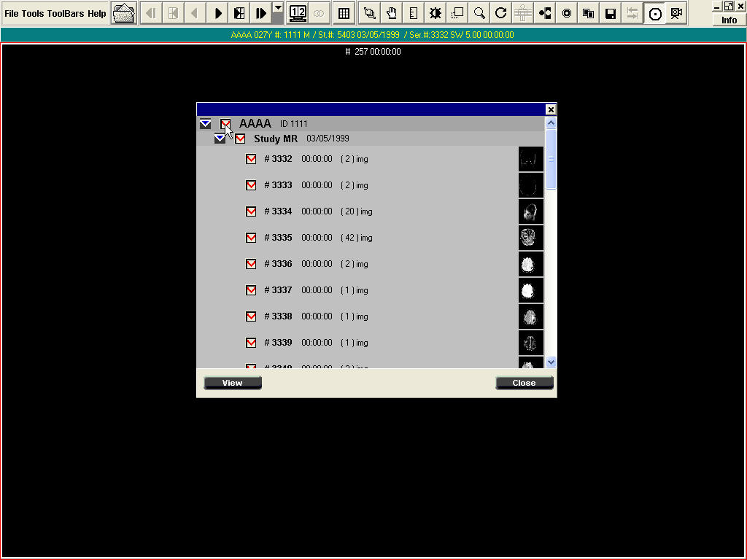
Task: Collapse the AAAA patient tree node
Action: 205,124
